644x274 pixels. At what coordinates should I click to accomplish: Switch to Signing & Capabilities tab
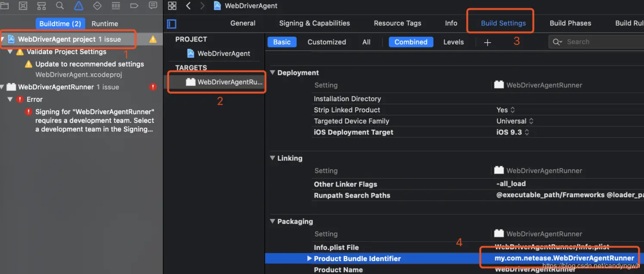314,23
